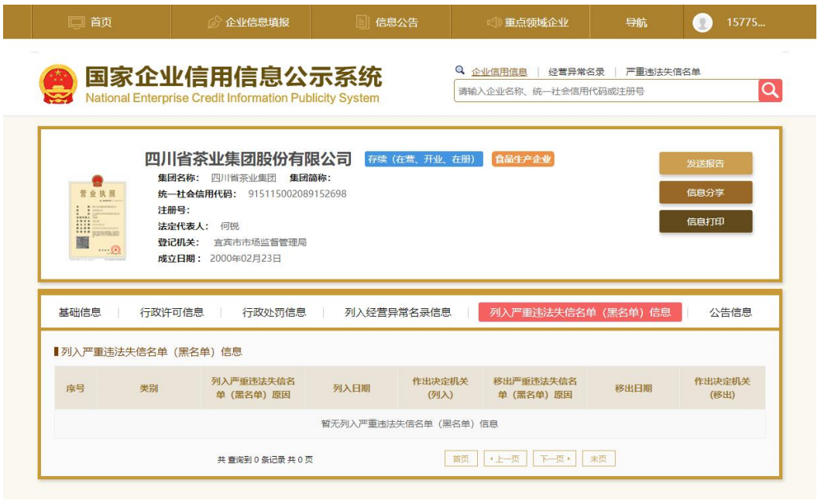Click the red search magnifier button
The width and height of the screenshot is (821, 504).
(770, 91)
